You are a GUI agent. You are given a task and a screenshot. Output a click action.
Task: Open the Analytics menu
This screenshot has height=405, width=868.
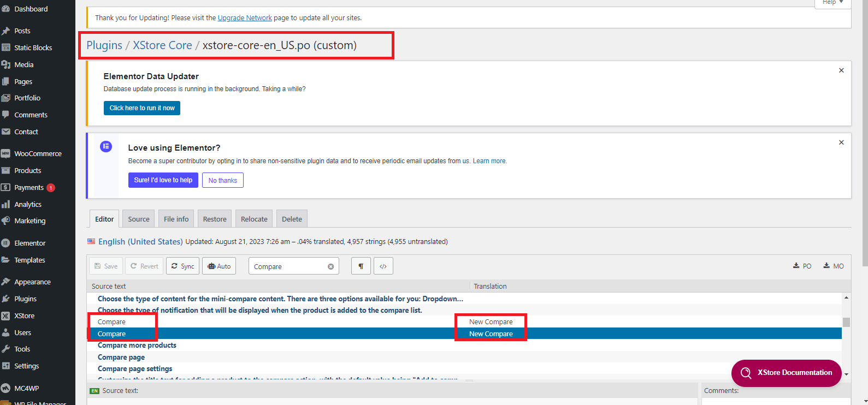tap(28, 204)
